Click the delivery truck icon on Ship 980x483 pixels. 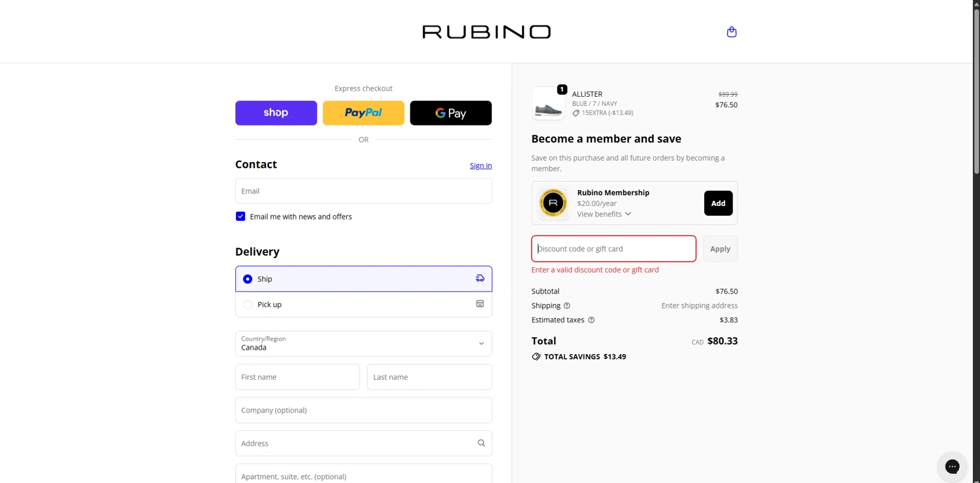point(480,278)
